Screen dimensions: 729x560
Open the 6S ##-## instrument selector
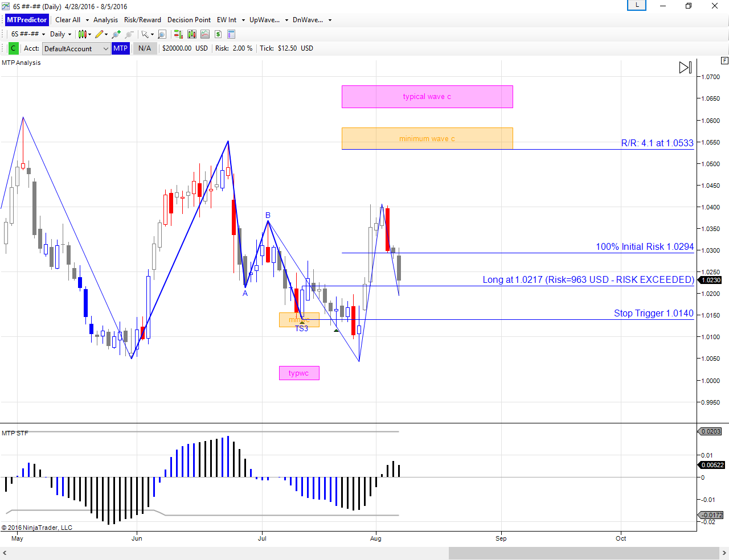(28, 34)
